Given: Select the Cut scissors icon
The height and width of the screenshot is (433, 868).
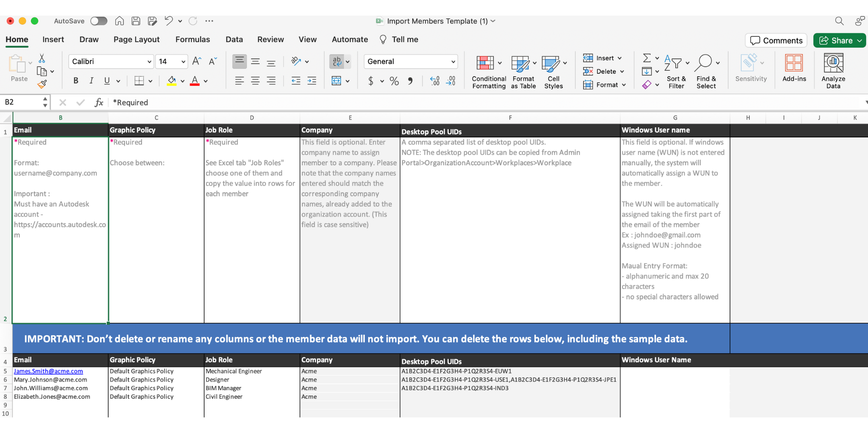Looking at the screenshot, I should [42, 58].
